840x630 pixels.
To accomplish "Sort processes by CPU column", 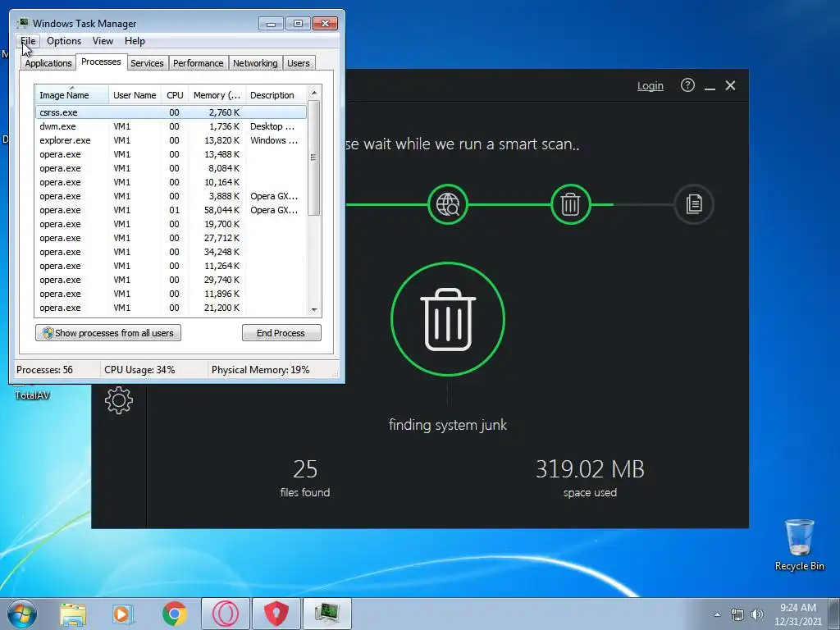I will [x=175, y=95].
